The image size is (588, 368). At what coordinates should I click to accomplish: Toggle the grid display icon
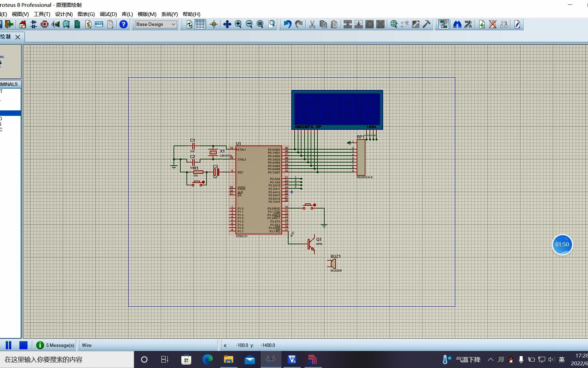click(200, 24)
